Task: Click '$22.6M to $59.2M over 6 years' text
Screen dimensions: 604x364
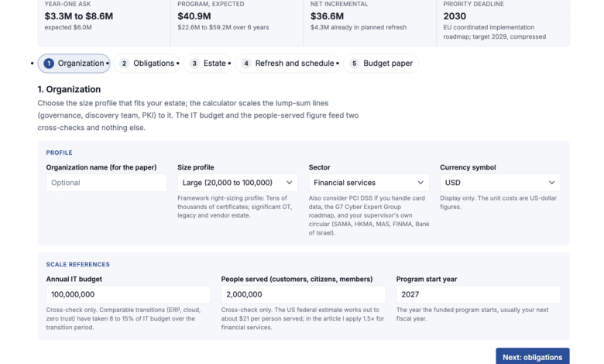Action: pyautogui.click(x=223, y=27)
